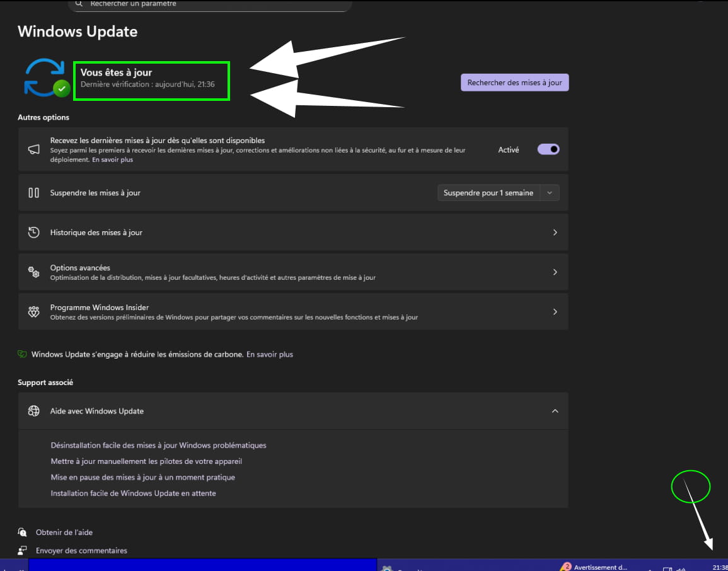Open Installation facile de Windows Update en attente

(133, 493)
